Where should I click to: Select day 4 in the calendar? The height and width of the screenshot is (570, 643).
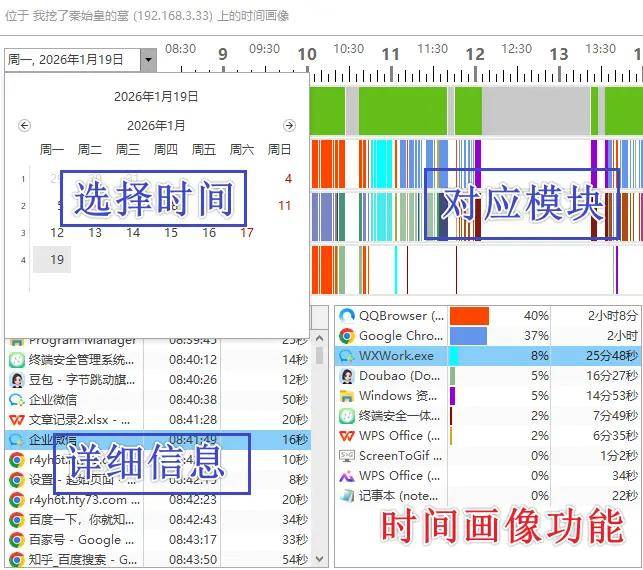point(288,179)
